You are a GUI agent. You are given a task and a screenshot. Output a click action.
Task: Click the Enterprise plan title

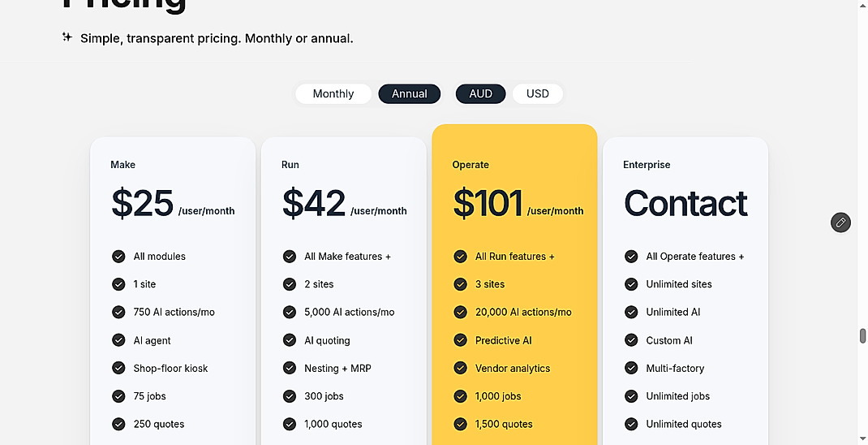647,165
